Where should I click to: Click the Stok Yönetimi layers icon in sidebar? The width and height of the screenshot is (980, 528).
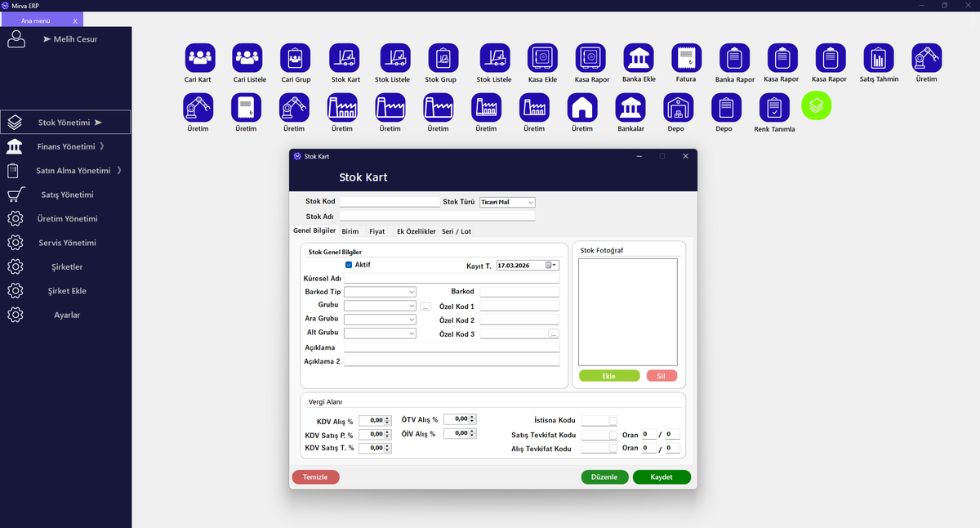(15, 123)
